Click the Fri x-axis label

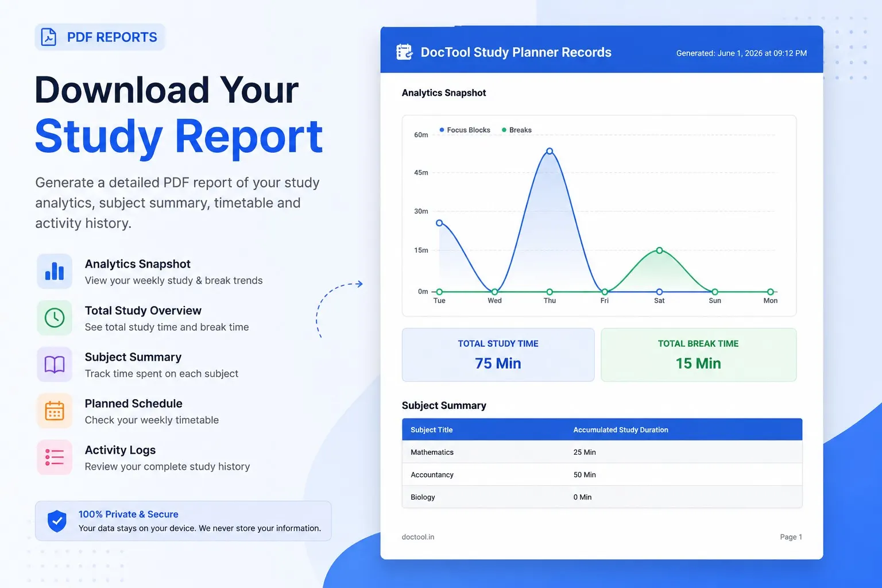605,301
